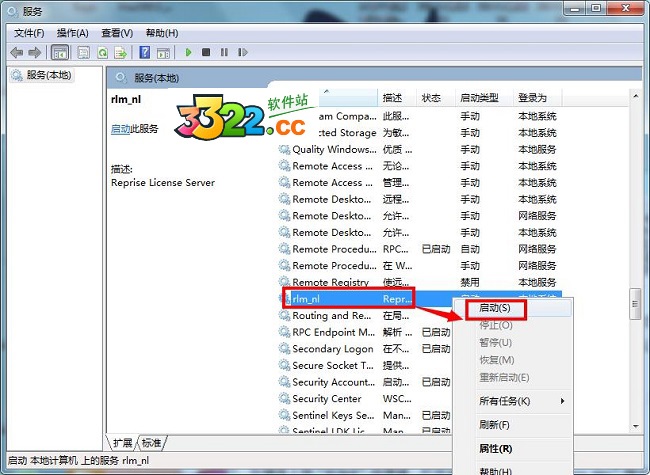Switch to the 扩展 tab
The image size is (650, 475).
click(122, 443)
